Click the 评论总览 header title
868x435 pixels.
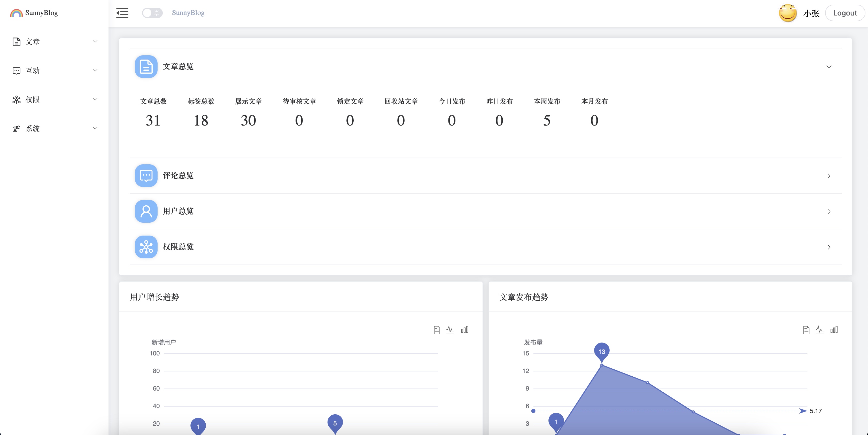pos(178,176)
